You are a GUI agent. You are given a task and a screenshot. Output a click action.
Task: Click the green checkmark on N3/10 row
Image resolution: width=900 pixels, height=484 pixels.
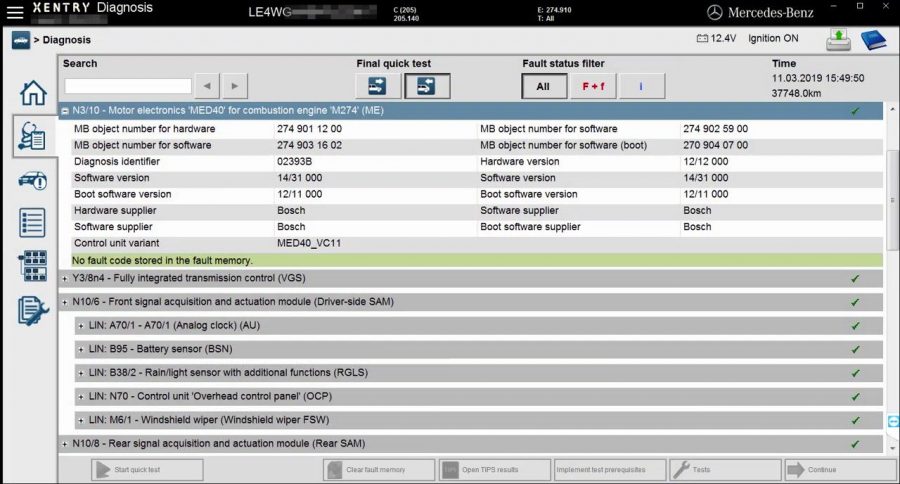click(x=855, y=111)
